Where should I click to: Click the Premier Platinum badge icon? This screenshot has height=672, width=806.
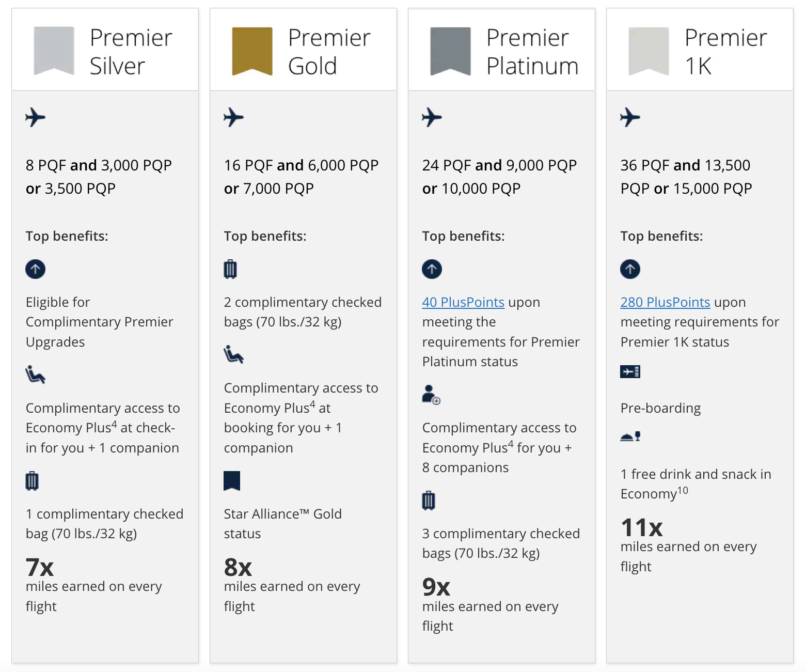click(450, 51)
